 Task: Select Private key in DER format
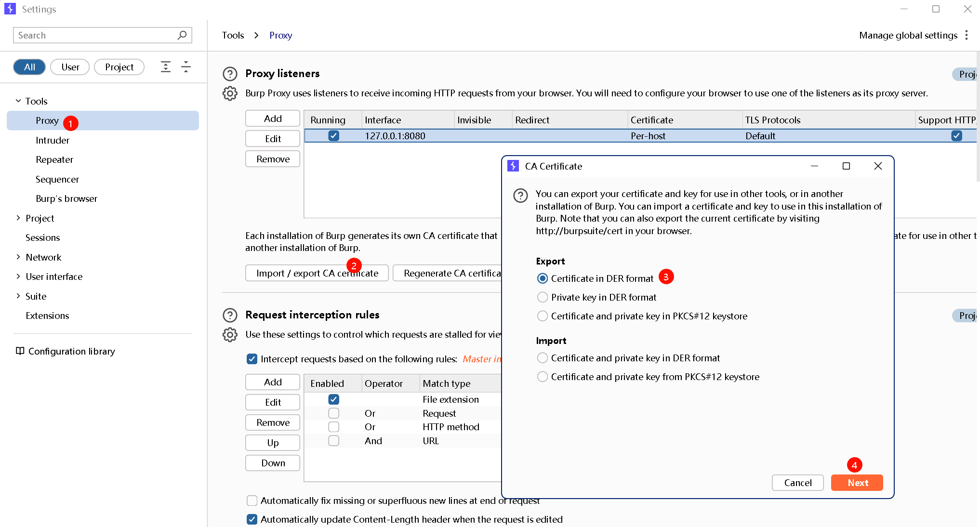point(543,297)
